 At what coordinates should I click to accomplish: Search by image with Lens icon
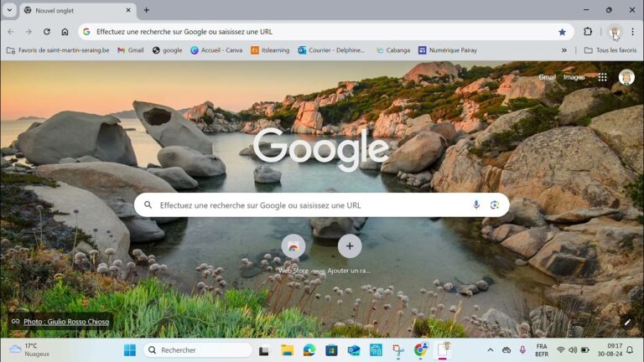[495, 204]
